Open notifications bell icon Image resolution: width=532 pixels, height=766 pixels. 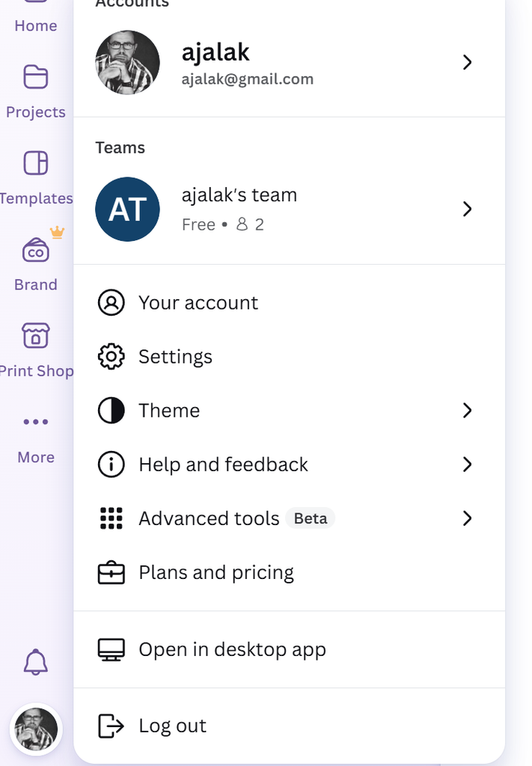click(36, 662)
